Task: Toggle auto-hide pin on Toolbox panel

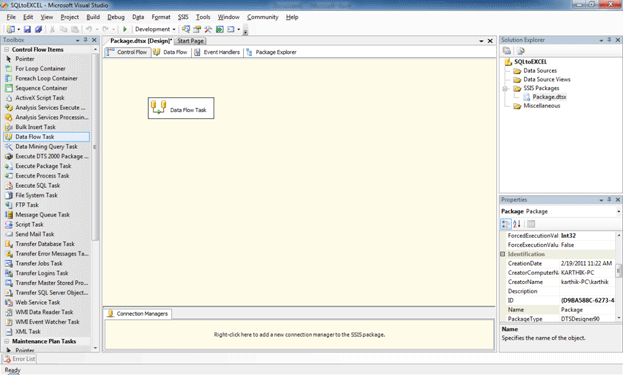Action: click(85, 40)
